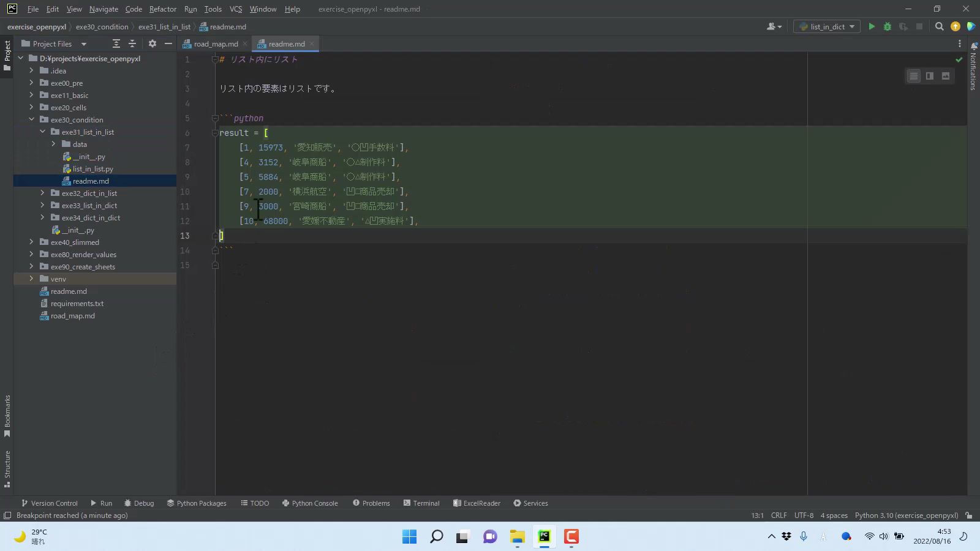This screenshot has height=551, width=980.
Task: Switch to editor and preview split view
Action: click(930, 76)
